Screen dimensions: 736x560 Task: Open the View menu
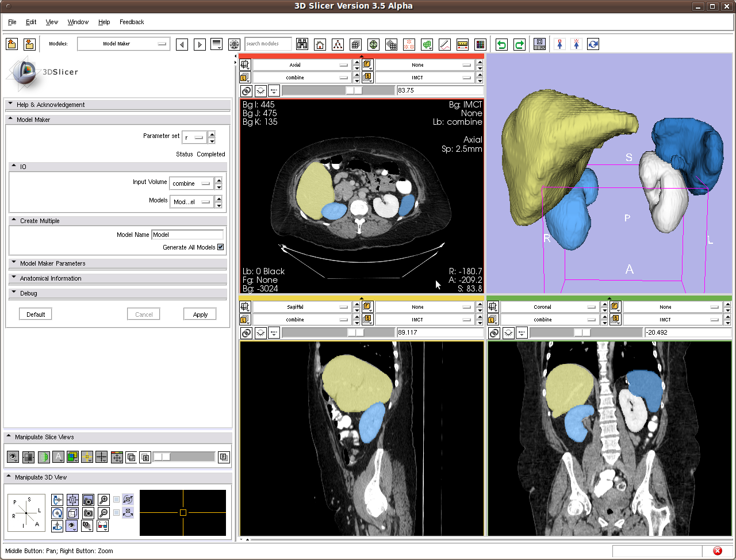(x=52, y=22)
